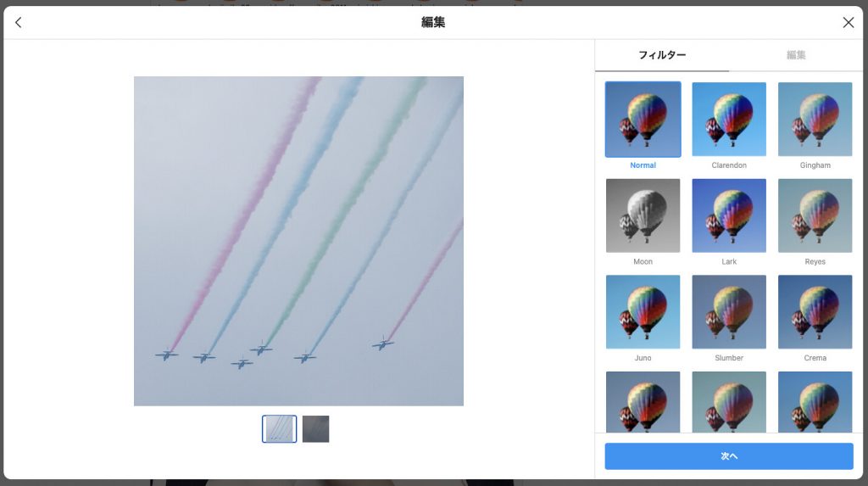The height and width of the screenshot is (486, 868).
Task: Select the Normal filter thumbnail
Action: (x=643, y=120)
